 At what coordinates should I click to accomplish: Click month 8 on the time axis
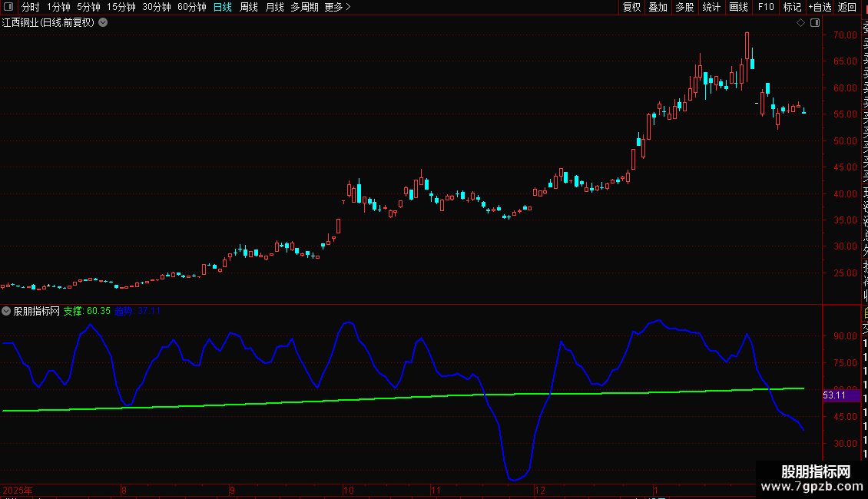coord(124,490)
